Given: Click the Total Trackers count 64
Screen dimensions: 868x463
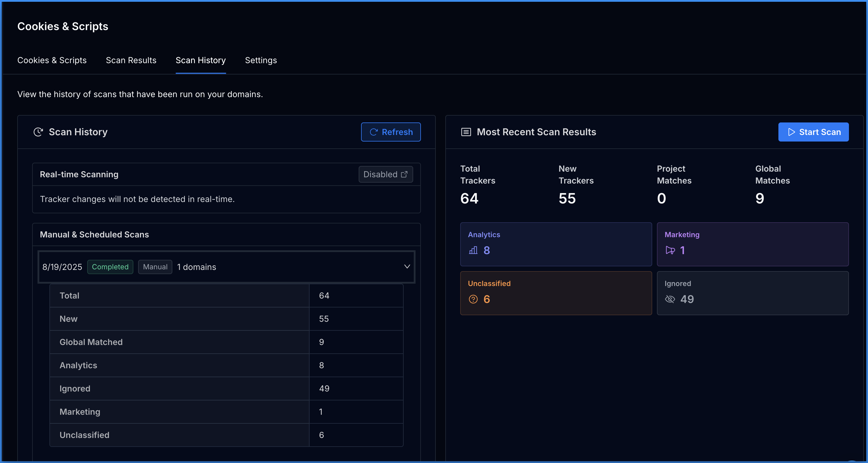Looking at the screenshot, I should tap(469, 198).
